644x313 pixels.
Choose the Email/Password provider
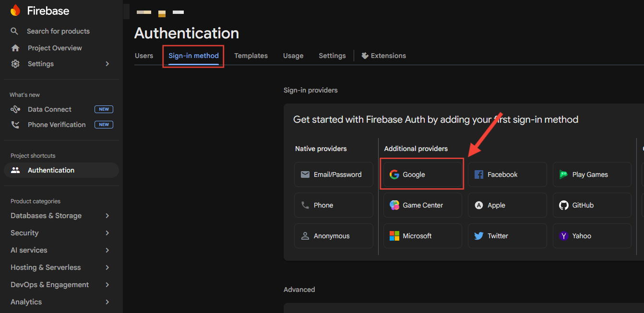tap(334, 174)
